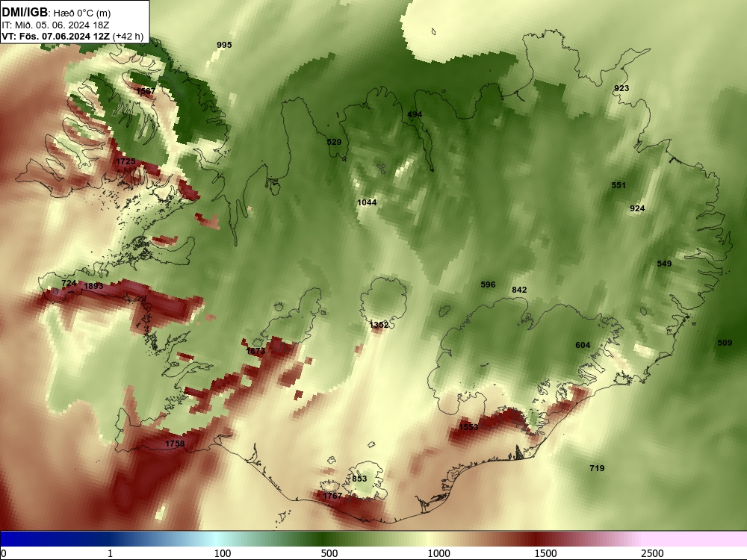Click the color scale label 0
The image size is (747, 560).
point(4,553)
